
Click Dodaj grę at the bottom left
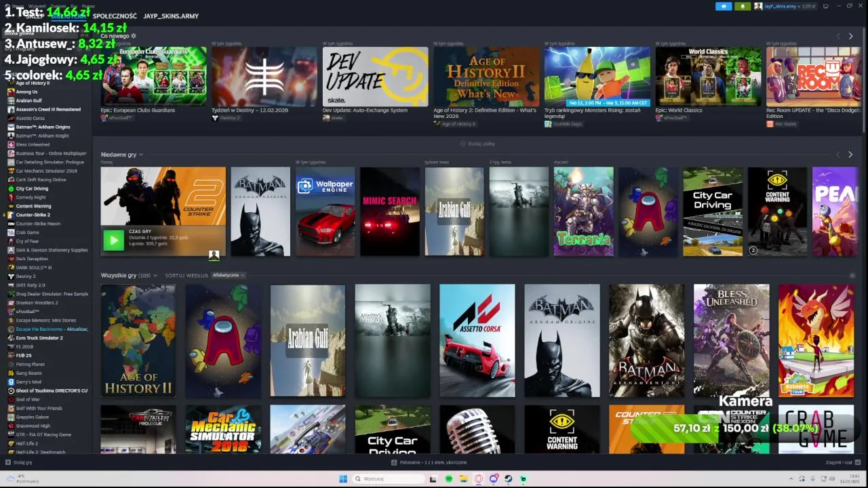click(19, 462)
